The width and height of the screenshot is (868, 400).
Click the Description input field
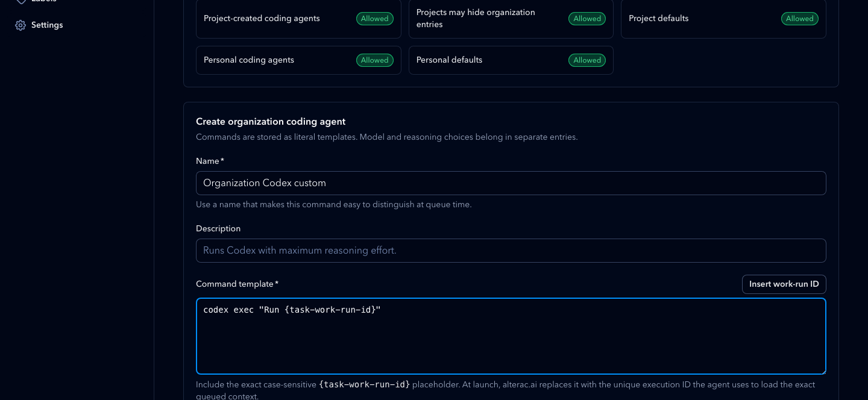point(511,251)
